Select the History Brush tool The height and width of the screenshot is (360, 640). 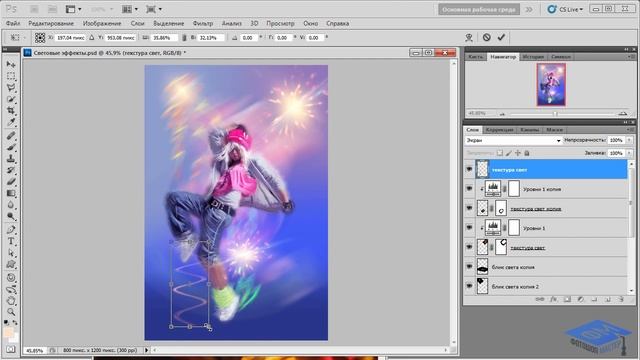pos(11,170)
